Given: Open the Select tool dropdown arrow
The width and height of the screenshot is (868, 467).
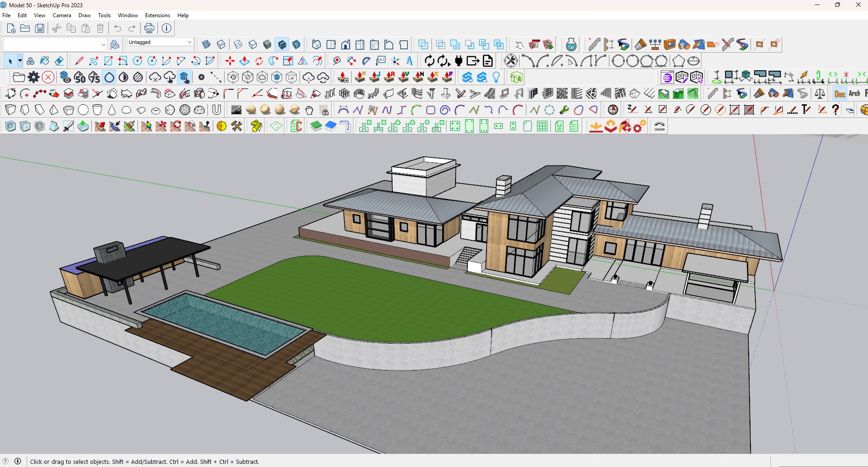Looking at the screenshot, I should pyautogui.click(x=20, y=61).
